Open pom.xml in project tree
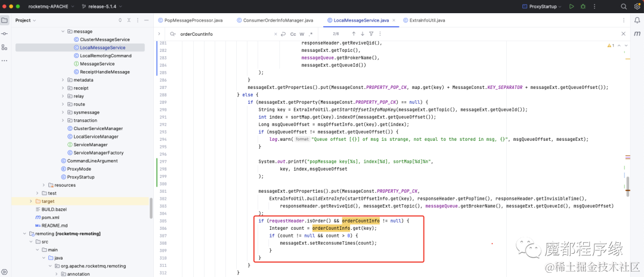This screenshot has height=277, width=644. pyautogui.click(x=45, y=217)
